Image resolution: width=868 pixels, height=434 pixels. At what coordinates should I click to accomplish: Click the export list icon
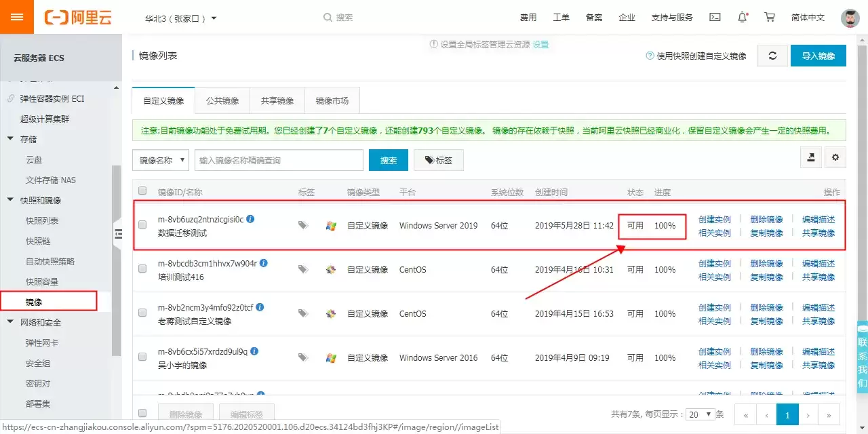(811, 157)
